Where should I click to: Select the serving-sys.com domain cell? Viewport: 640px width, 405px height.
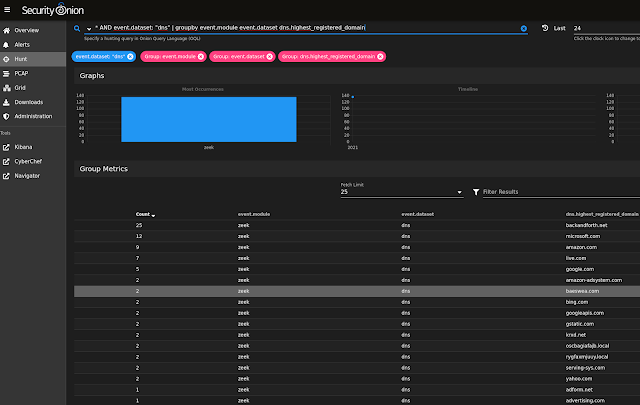point(585,368)
